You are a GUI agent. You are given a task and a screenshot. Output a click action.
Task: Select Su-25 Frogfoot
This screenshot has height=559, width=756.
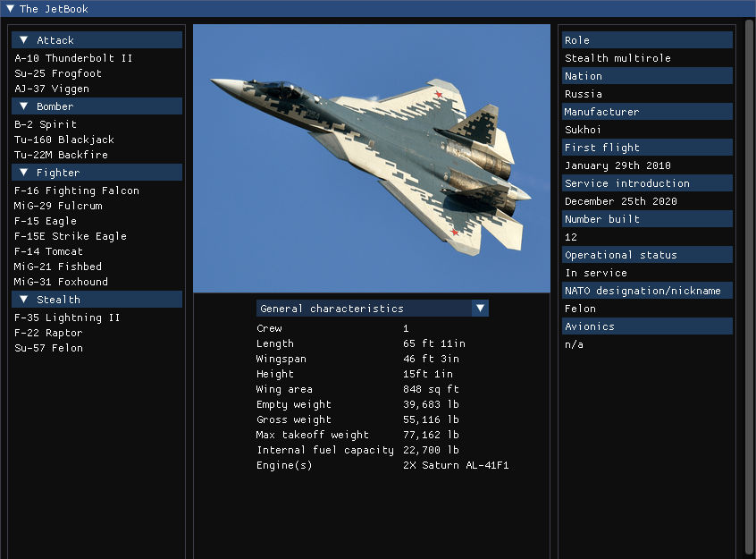point(57,72)
